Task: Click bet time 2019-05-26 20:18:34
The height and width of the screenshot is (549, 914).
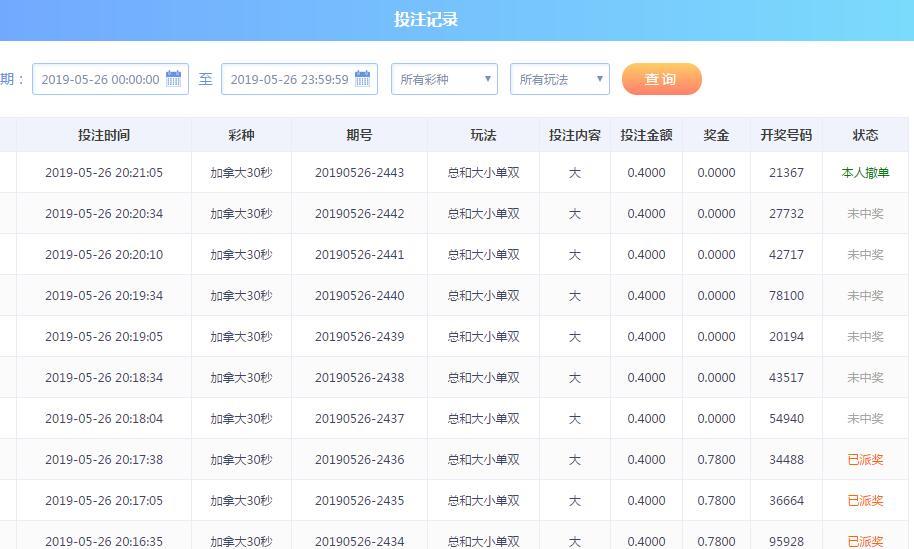Action: click(x=104, y=378)
